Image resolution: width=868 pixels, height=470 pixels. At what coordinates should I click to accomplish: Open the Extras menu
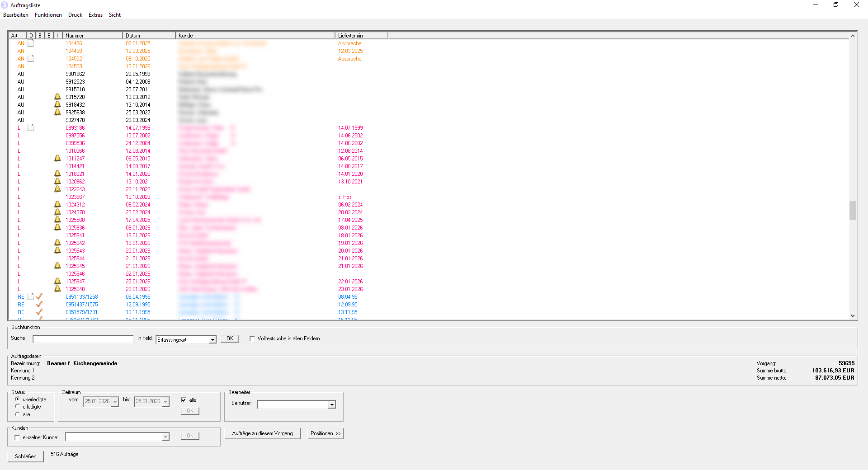pos(95,15)
